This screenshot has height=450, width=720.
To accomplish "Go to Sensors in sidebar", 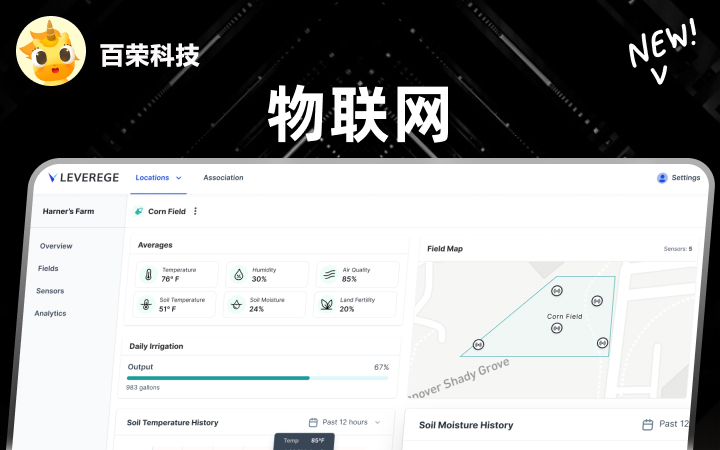I will (50, 291).
